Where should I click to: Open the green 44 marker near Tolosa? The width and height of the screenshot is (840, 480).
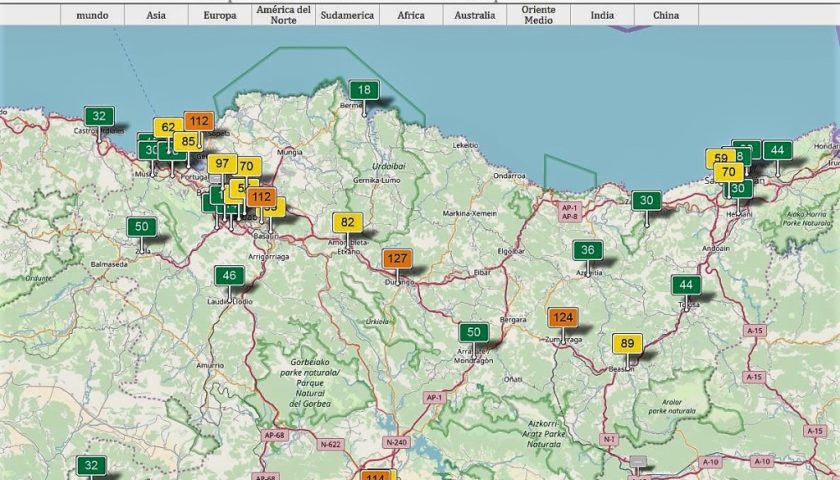point(686,285)
